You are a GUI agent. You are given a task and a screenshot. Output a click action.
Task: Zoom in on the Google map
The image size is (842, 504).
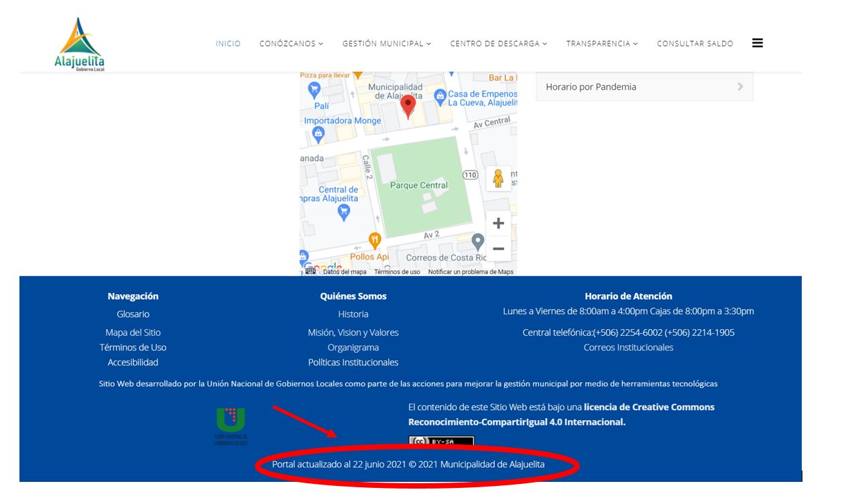point(497,223)
